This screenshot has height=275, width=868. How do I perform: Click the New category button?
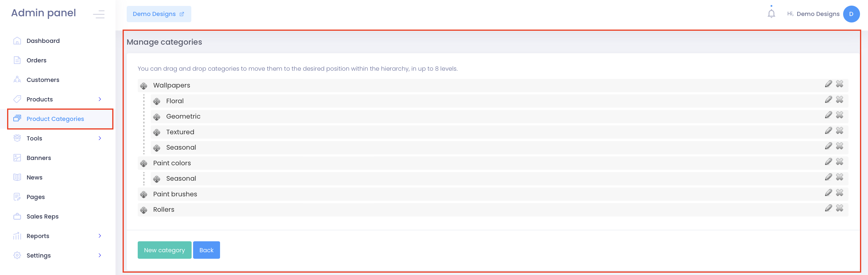pos(164,250)
